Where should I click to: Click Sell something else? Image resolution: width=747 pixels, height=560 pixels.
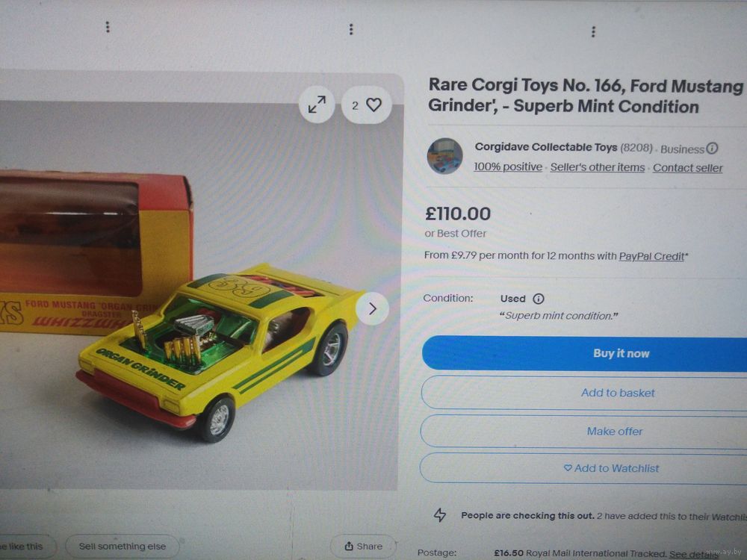click(x=123, y=547)
